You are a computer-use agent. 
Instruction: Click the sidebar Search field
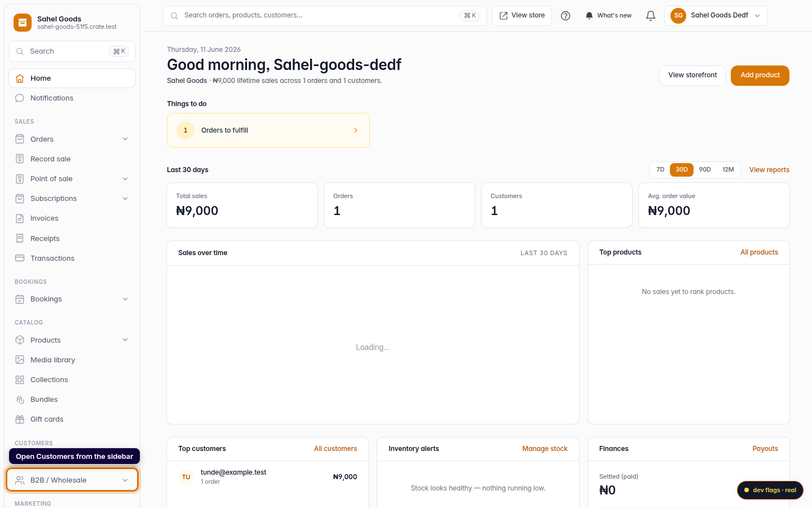coord(72,51)
